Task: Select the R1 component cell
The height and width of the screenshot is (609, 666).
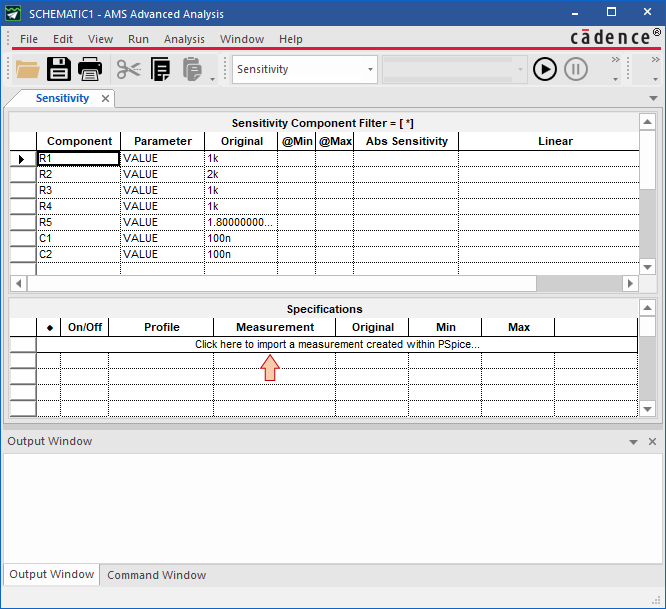Action: [78, 158]
